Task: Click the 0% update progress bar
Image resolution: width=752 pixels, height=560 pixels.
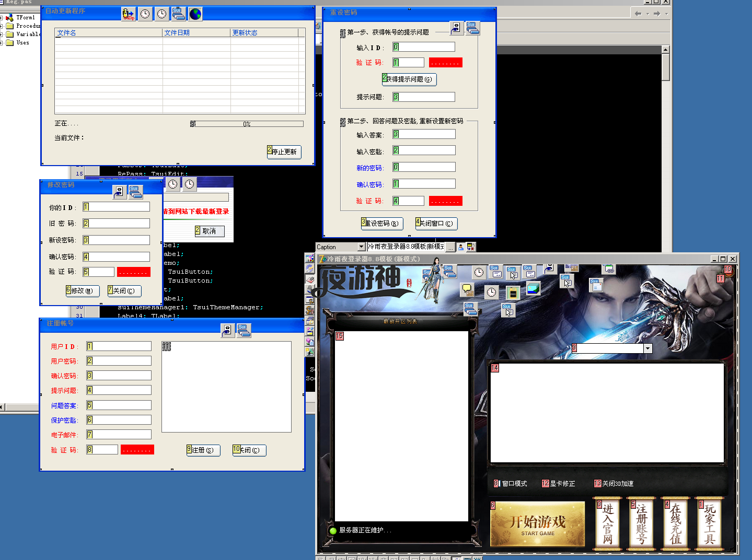Action: (247, 124)
